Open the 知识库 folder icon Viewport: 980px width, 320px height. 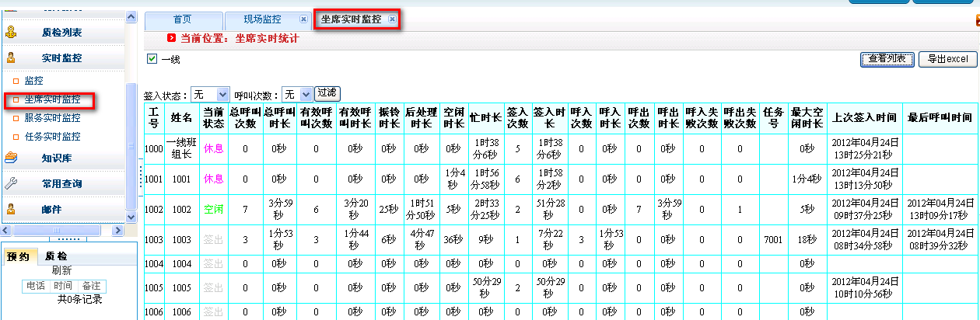click(11, 158)
